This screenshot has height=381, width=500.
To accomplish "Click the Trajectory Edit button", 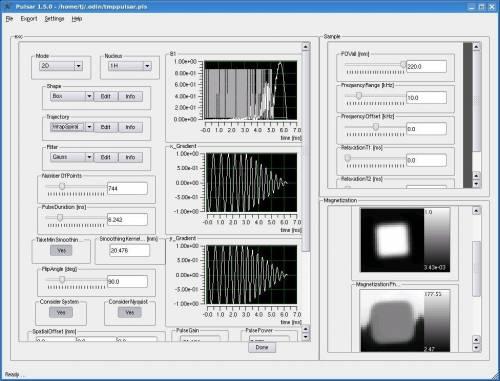I will point(106,127).
